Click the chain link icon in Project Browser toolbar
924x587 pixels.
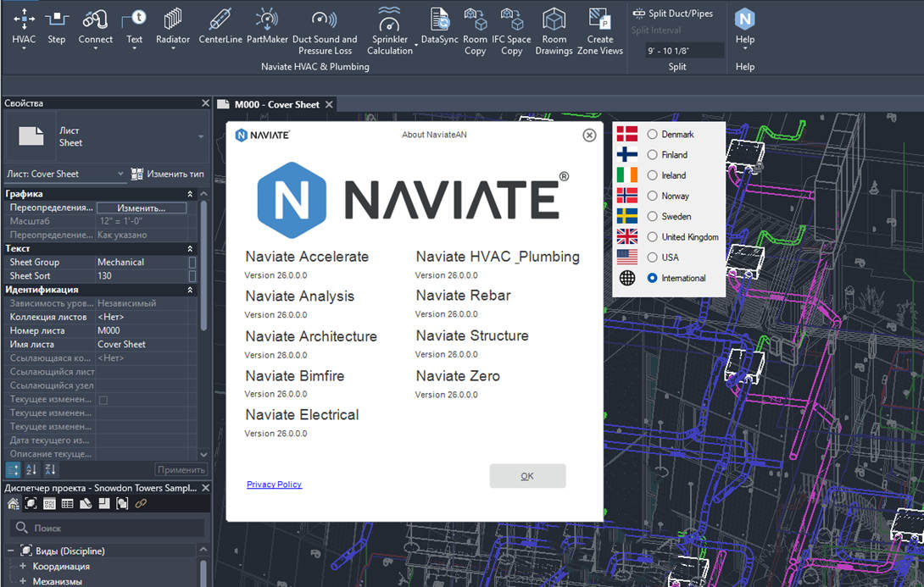141,503
